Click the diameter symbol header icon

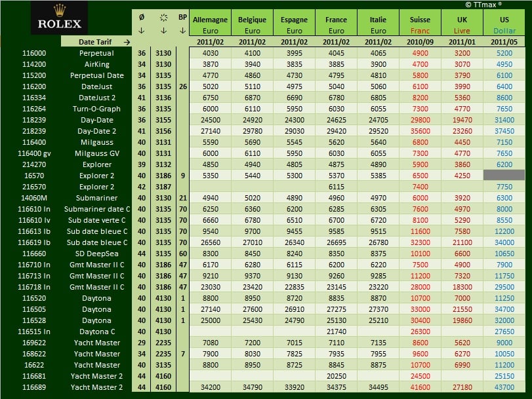tap(142, 17)
